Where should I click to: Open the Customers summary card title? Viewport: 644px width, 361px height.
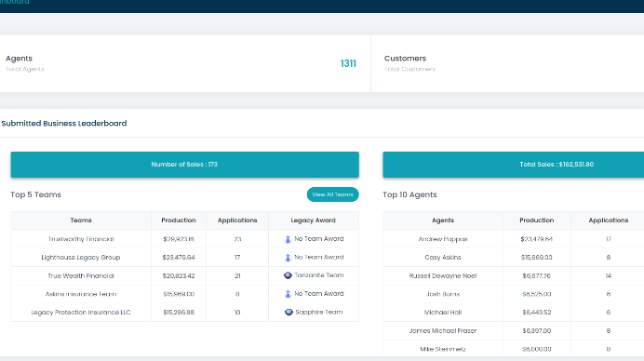(405, 59)
